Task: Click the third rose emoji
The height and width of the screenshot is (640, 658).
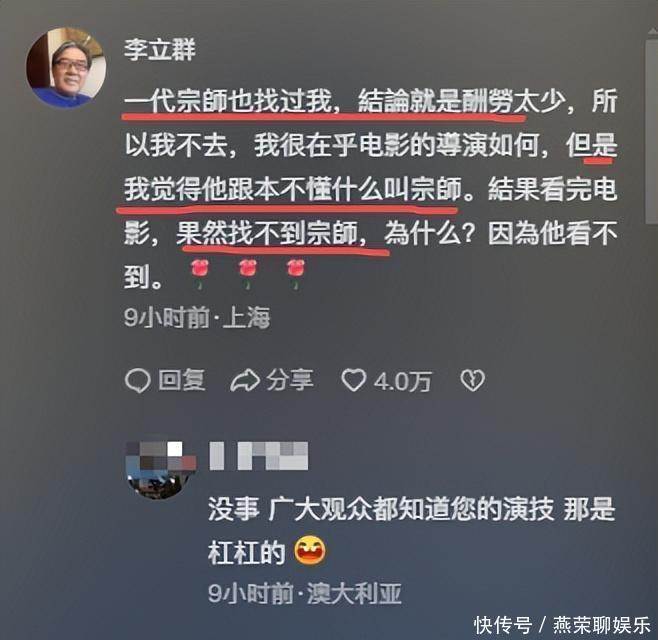Action: pyautogui.click(x=295, y=274)
